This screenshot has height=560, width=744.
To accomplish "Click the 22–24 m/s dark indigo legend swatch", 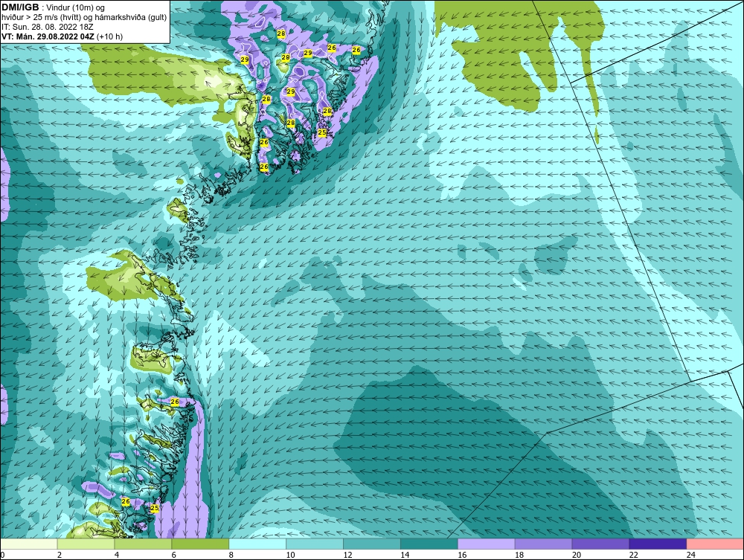I will (658, 544).
